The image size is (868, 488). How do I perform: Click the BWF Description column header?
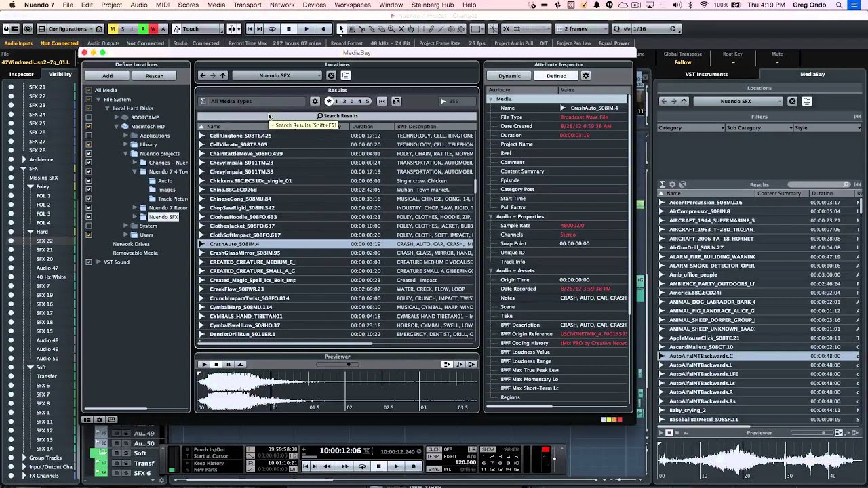435,127
